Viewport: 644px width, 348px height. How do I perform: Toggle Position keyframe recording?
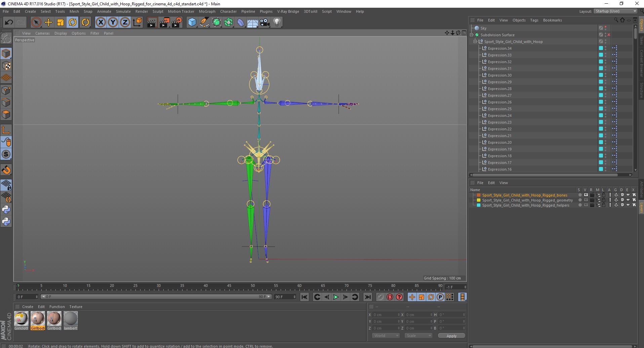point(412,297)
